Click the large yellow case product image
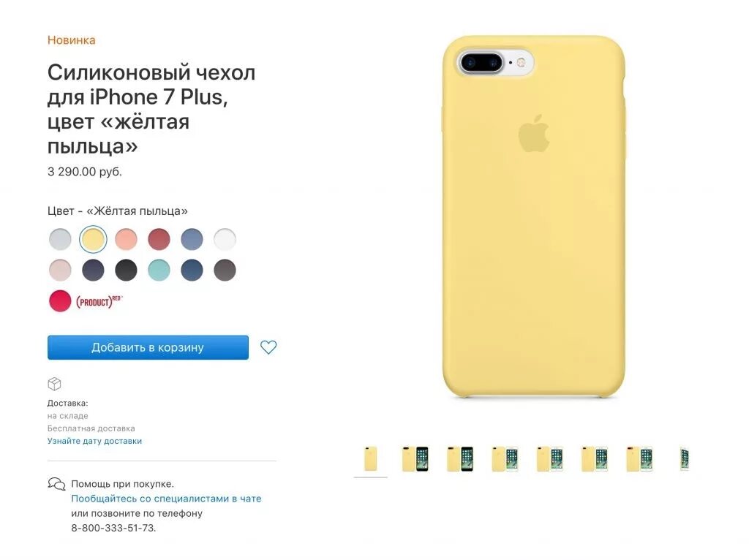 coord(533,216)
